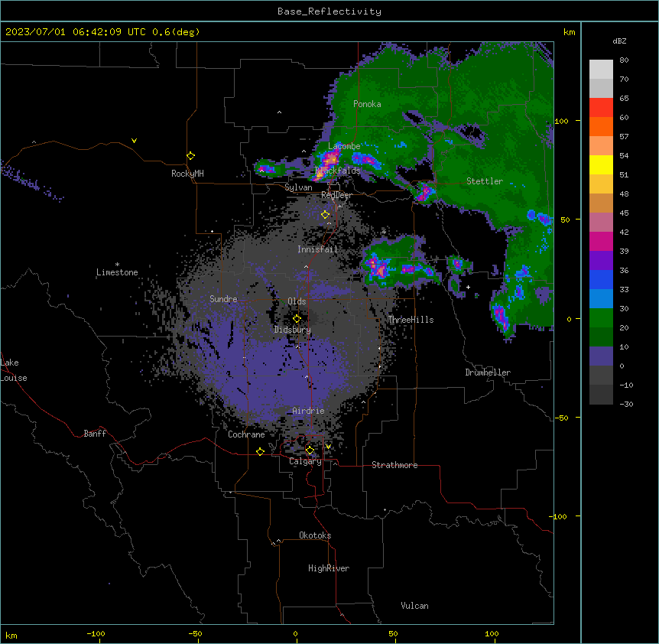Click the Vulcan city label
The height and width of the screenshot is (644, 659).
[x=414, y=606]
